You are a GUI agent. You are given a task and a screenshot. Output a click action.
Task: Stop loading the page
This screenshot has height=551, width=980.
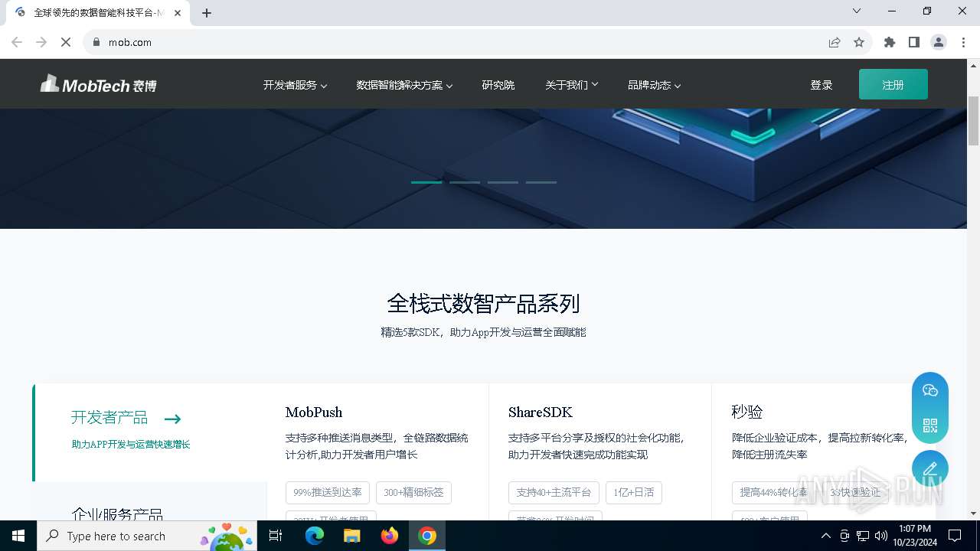tap(66, 42)
